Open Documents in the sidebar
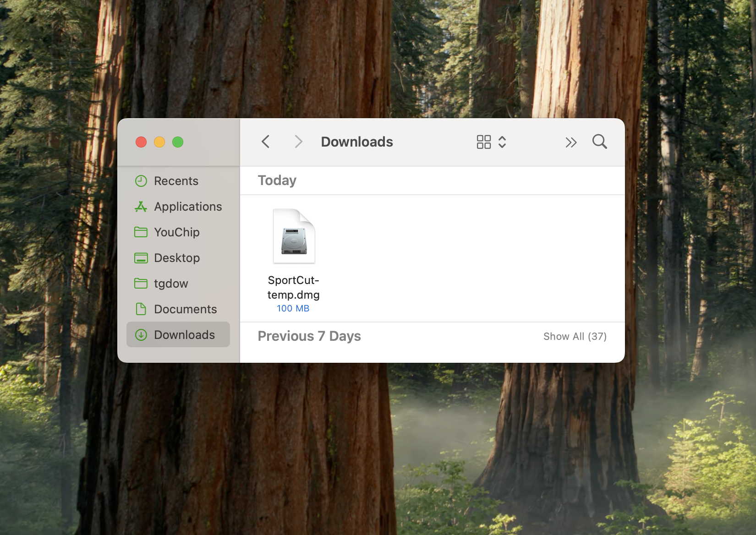Image resolution: width=756 pixels, height=535 pixels. pos(178,309)
